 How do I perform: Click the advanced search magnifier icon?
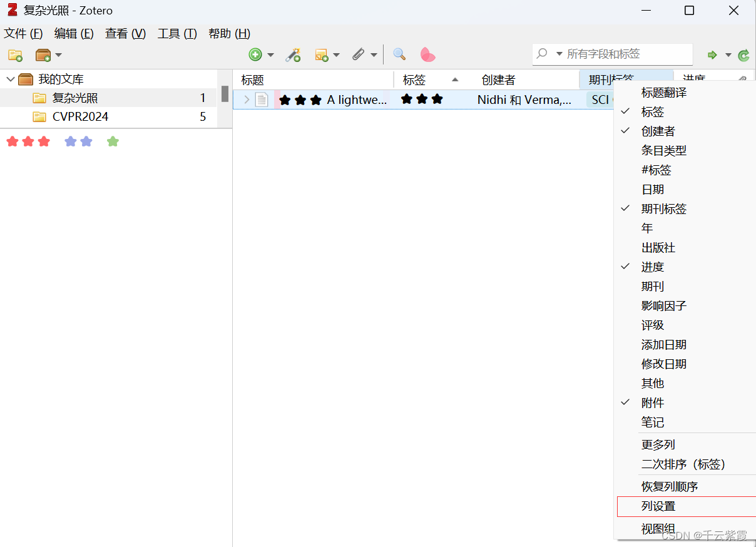point(399,54)
